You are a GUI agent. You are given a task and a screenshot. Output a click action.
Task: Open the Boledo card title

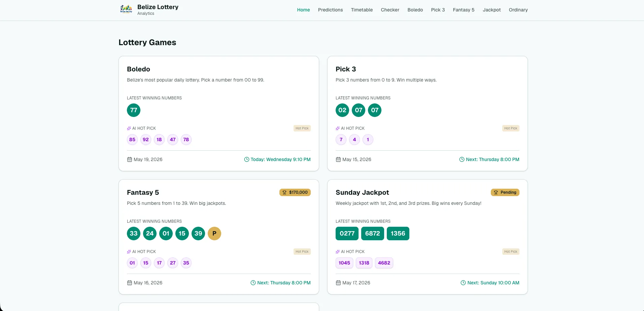pos(138,69)
